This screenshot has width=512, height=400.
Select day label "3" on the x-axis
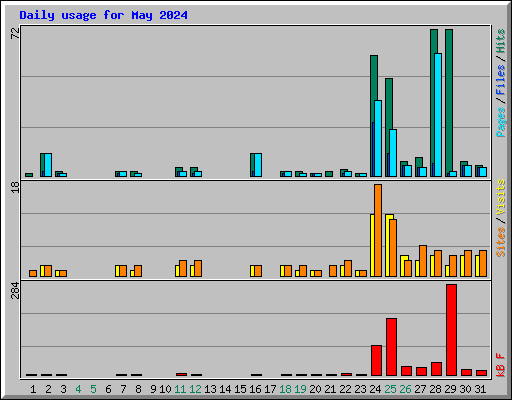[63, 389]
